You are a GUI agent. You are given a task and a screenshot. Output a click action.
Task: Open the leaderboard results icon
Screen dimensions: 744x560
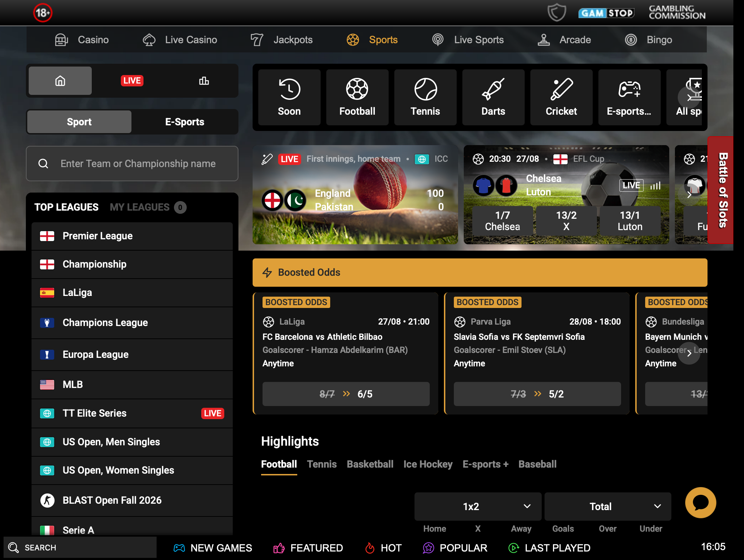(204, 81)
